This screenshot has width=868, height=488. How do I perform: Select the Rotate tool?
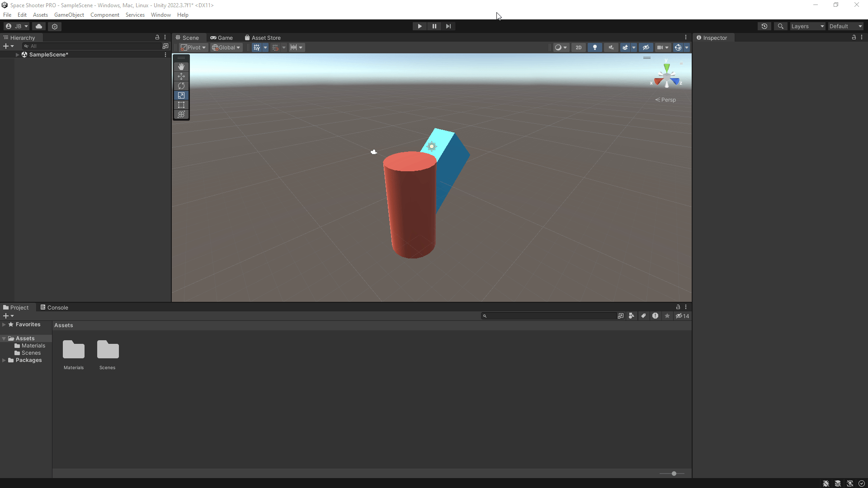(x=181, y=86)
